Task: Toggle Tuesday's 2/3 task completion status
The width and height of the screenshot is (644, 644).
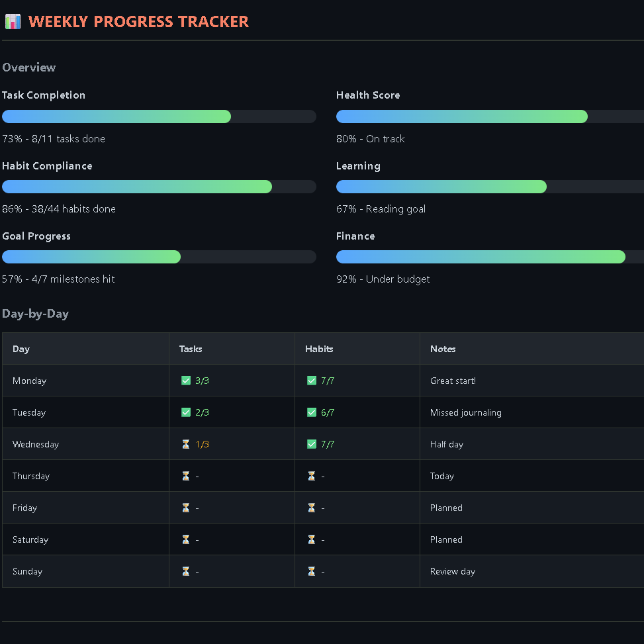Action: pos(186,412)
